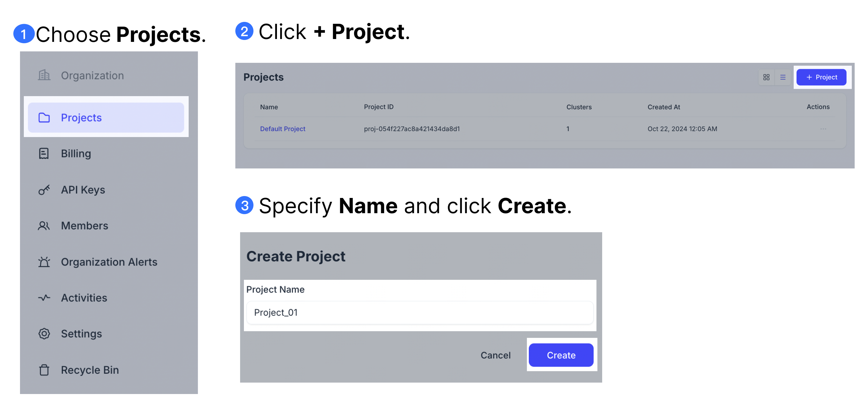Select Settings in the sidebar menu
Viewport: 868px width, 414px height.
point(81,333)
